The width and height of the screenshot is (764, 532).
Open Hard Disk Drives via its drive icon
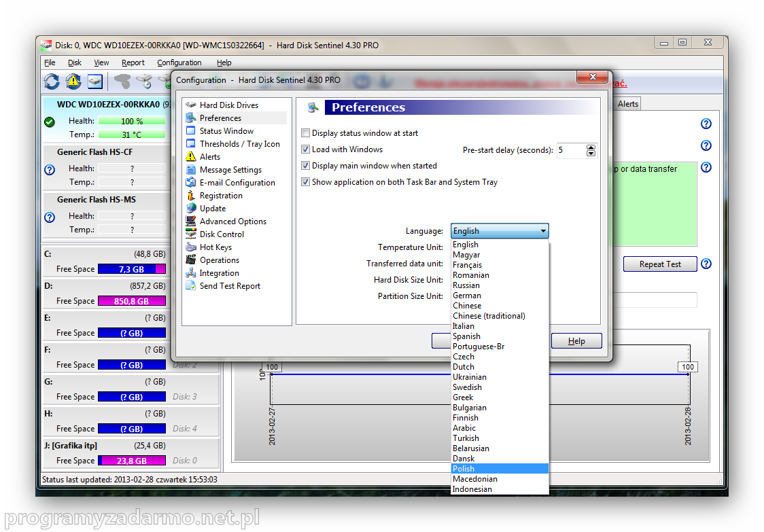(x=191, y=105)
